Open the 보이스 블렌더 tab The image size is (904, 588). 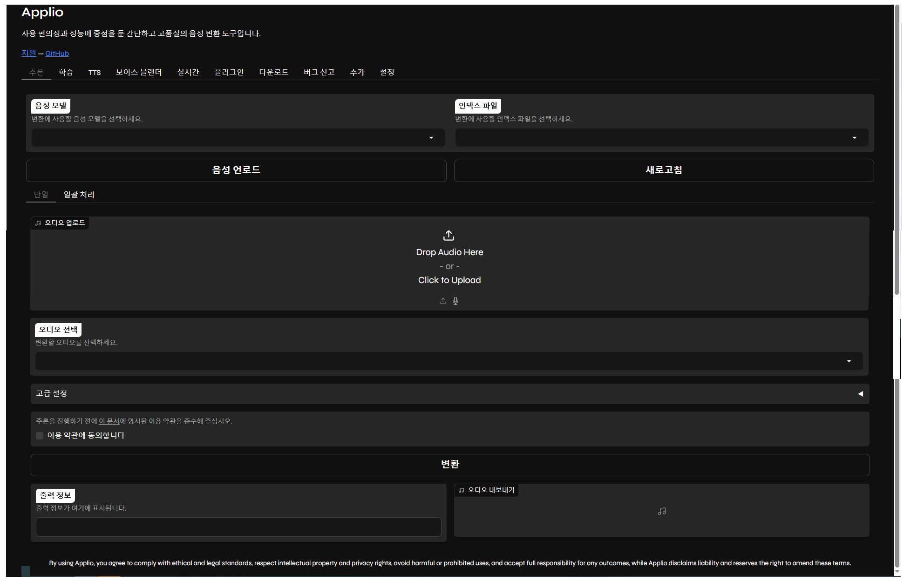139,72
